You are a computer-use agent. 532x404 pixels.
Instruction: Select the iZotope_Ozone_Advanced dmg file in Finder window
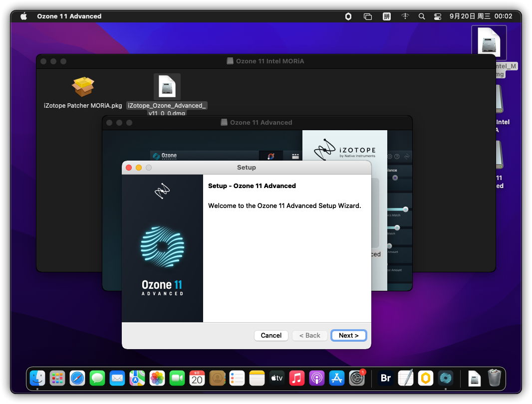click(167, 86)
